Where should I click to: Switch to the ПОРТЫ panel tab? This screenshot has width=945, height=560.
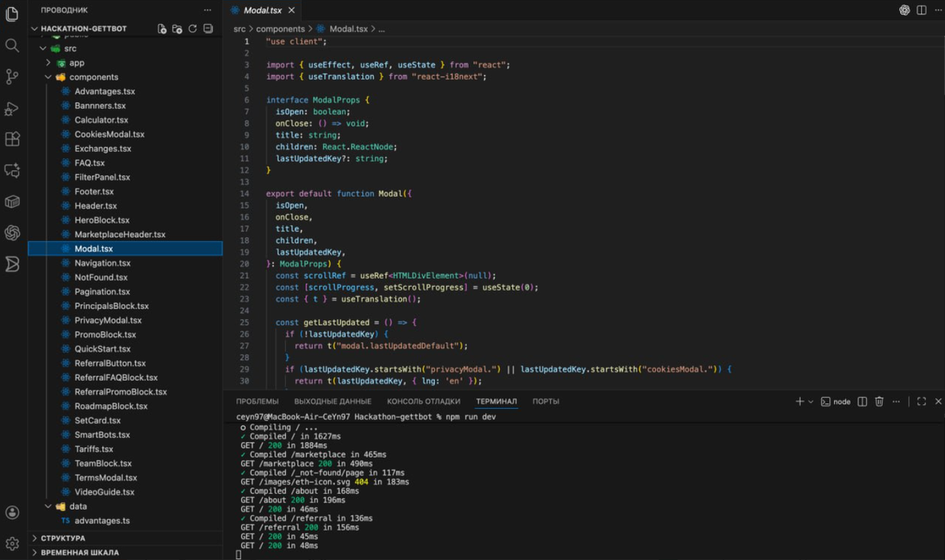pos(546,402)
